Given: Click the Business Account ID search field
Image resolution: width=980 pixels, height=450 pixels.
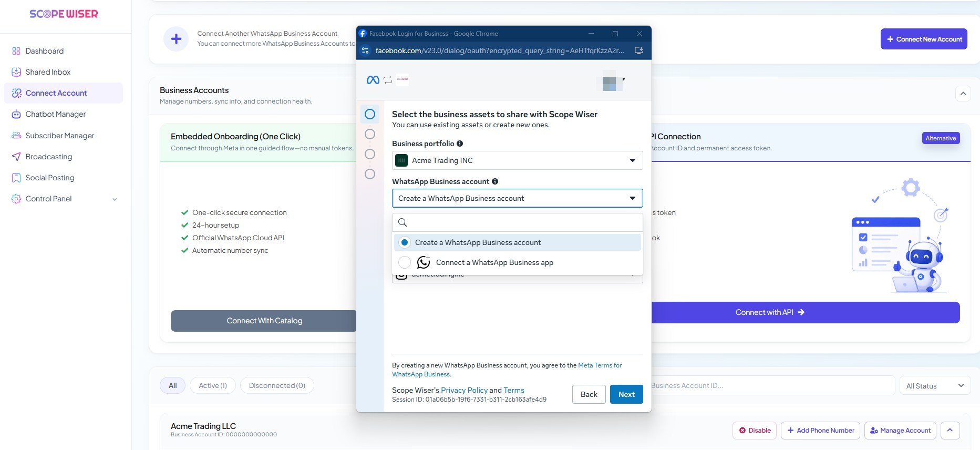Looking at the screenshot, I should point(772,385).
